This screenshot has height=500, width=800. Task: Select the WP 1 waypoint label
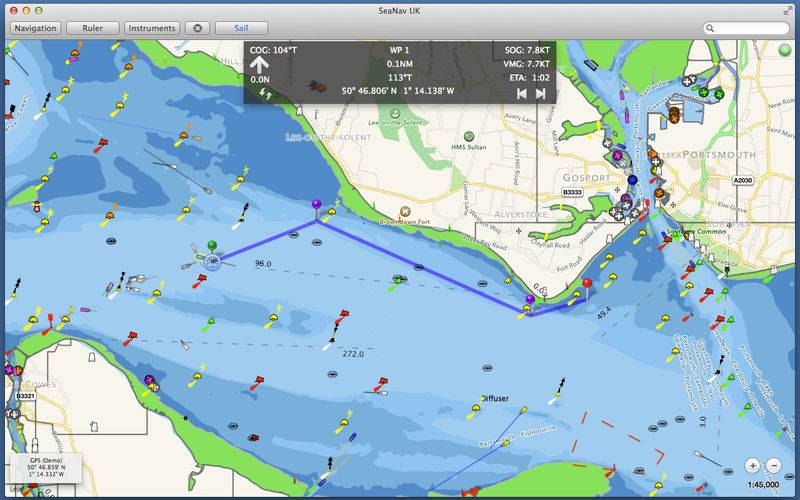pyautogui.click(x=399, y=50)
